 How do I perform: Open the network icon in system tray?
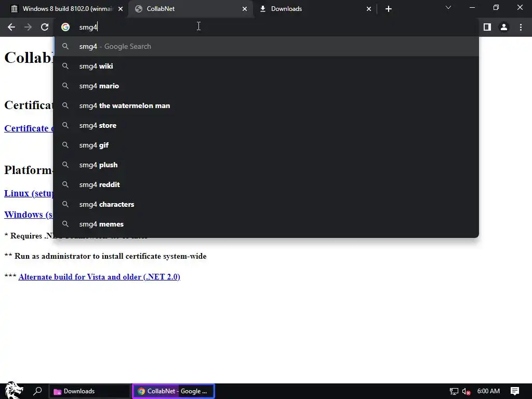(x=454, y=392)
